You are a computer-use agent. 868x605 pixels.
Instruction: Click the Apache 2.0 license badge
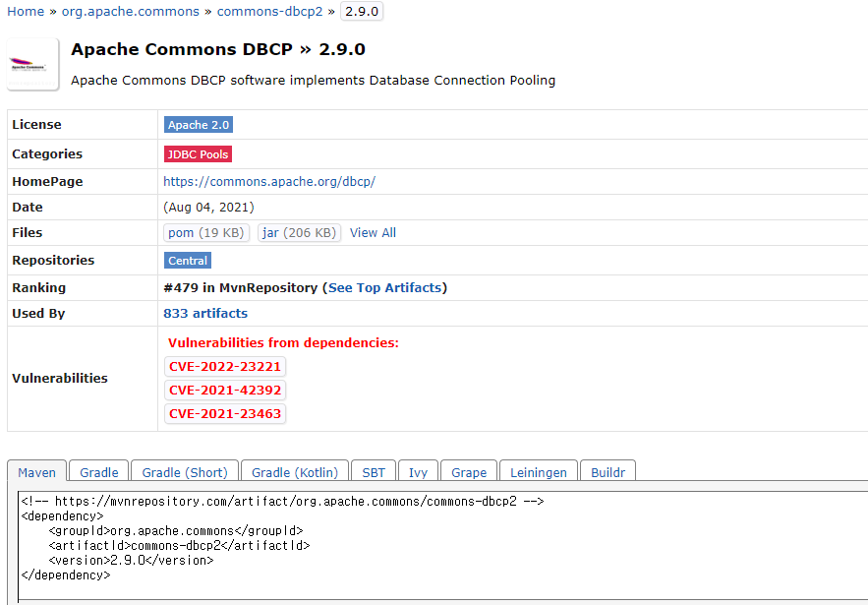199,125
